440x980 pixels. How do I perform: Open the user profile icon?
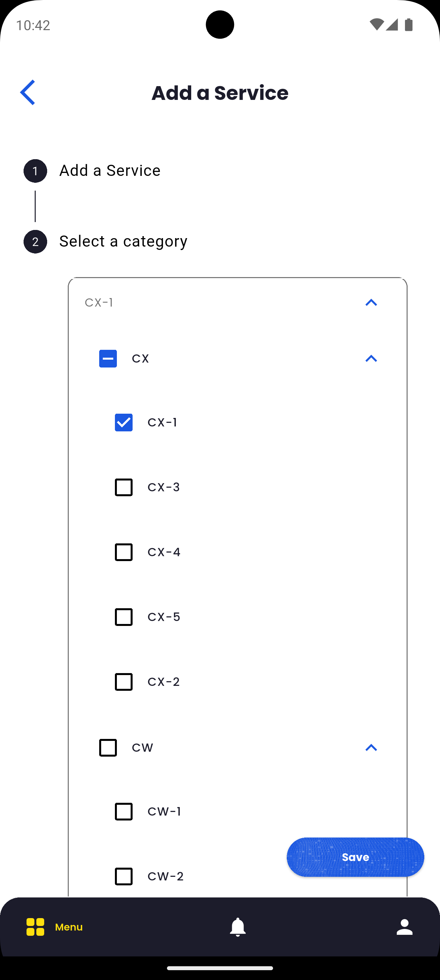pos(404,927)
